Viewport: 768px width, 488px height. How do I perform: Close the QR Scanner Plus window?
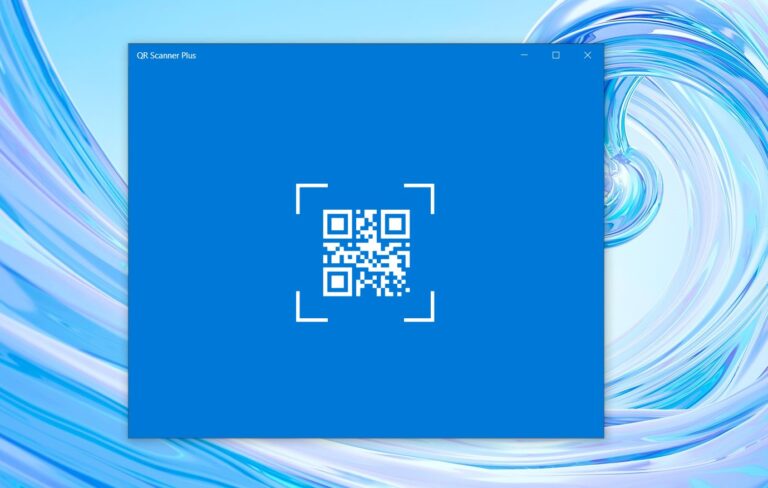[588, 55]
